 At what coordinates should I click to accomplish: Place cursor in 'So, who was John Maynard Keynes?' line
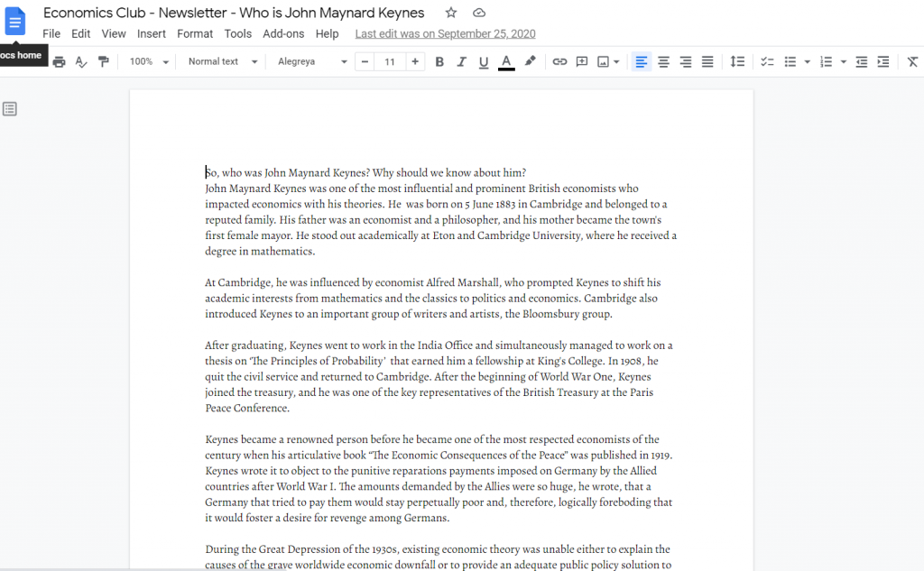tap(365, 172)
